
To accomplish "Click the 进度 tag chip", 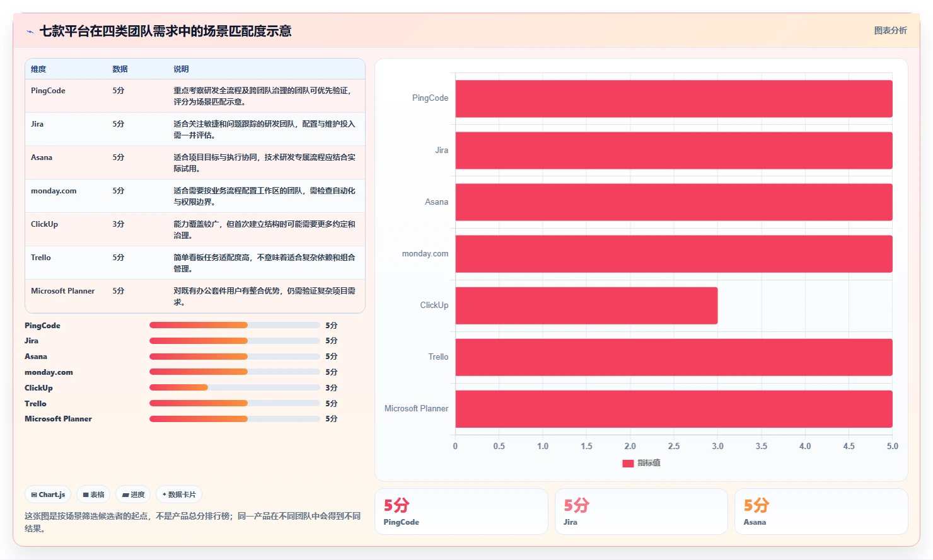I will [133, 494].
